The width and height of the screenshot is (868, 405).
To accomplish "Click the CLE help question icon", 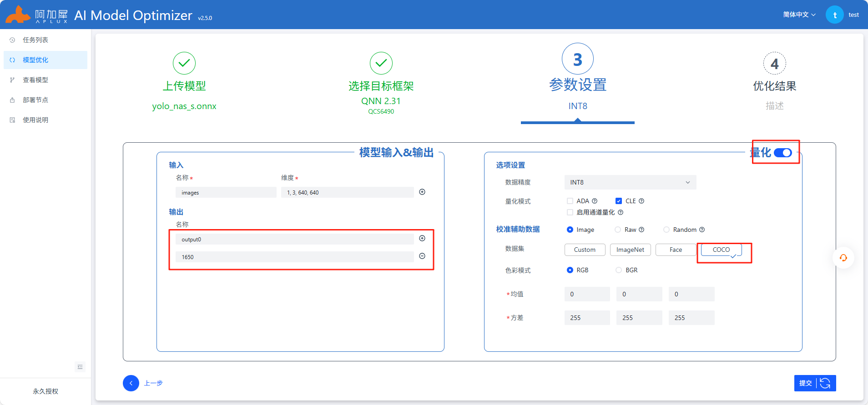I will 641,201.
